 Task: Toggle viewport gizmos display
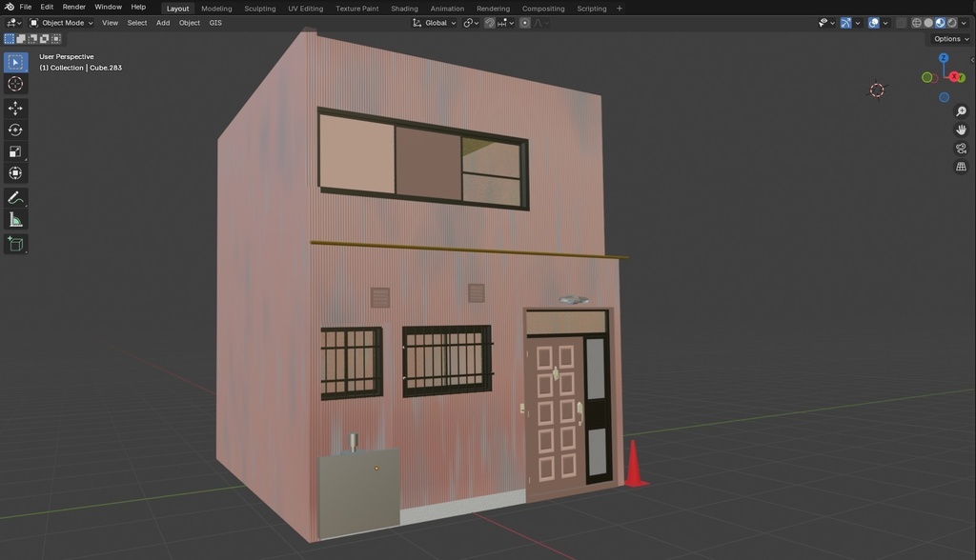pos(846,23)
